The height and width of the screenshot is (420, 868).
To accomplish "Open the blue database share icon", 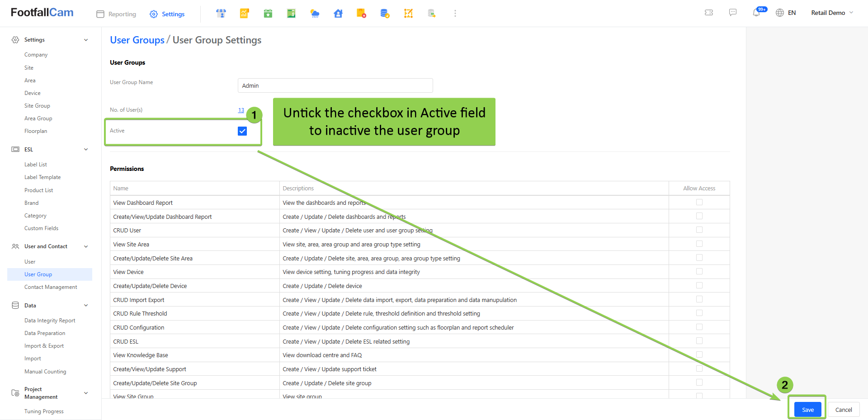I will (x=385, y=14).
